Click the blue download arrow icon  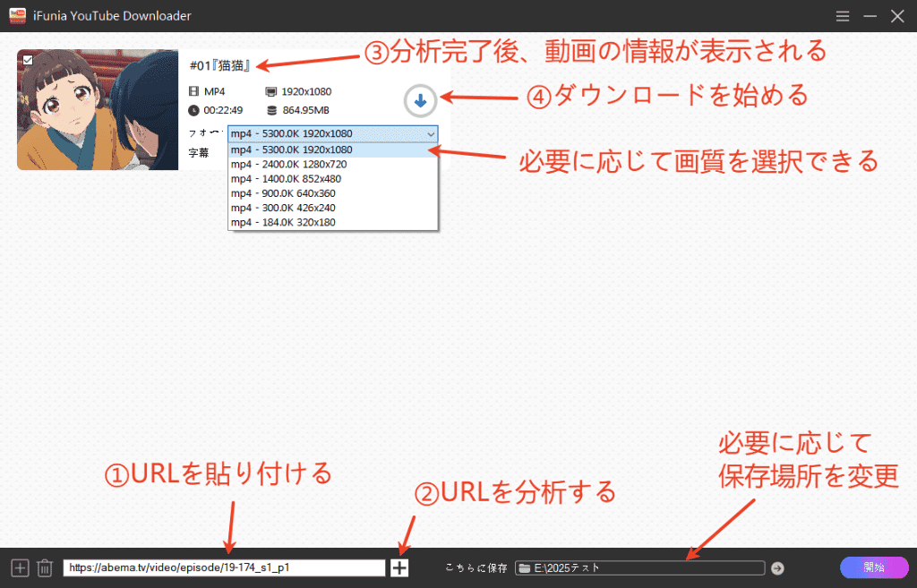(x=420, y=101)
